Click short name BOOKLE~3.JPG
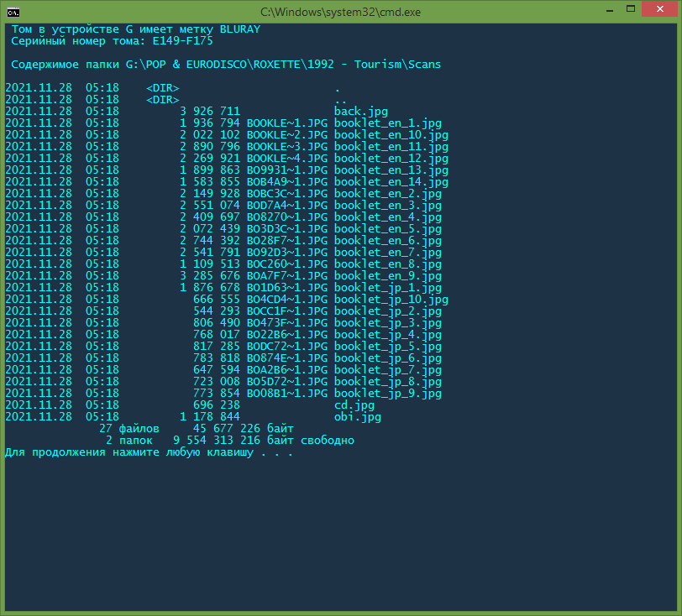 287,147
